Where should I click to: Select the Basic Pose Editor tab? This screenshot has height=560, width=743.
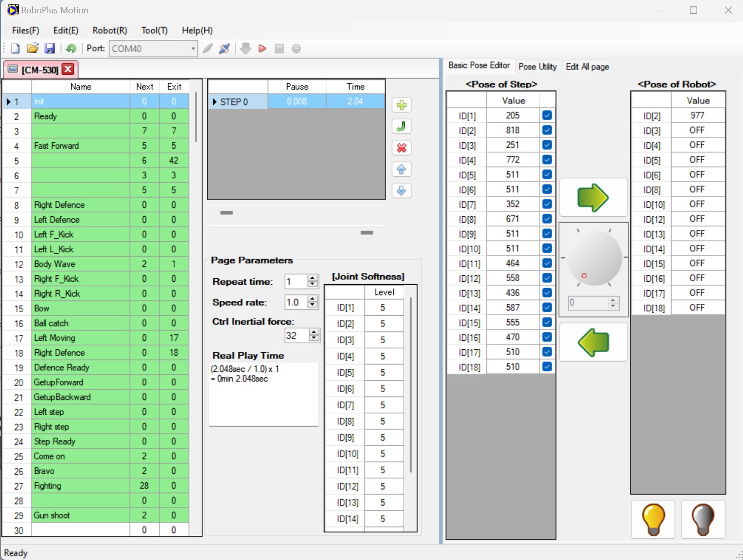479,66
